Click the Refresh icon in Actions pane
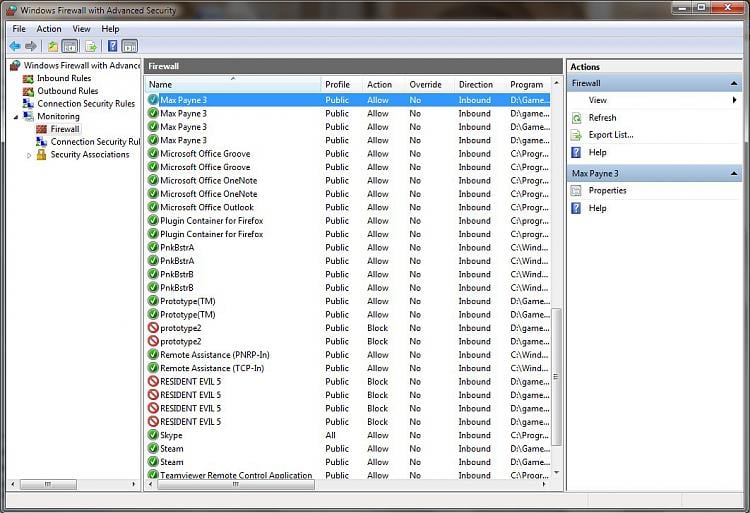Screen dimensions: 750x513 pos(576,118)
